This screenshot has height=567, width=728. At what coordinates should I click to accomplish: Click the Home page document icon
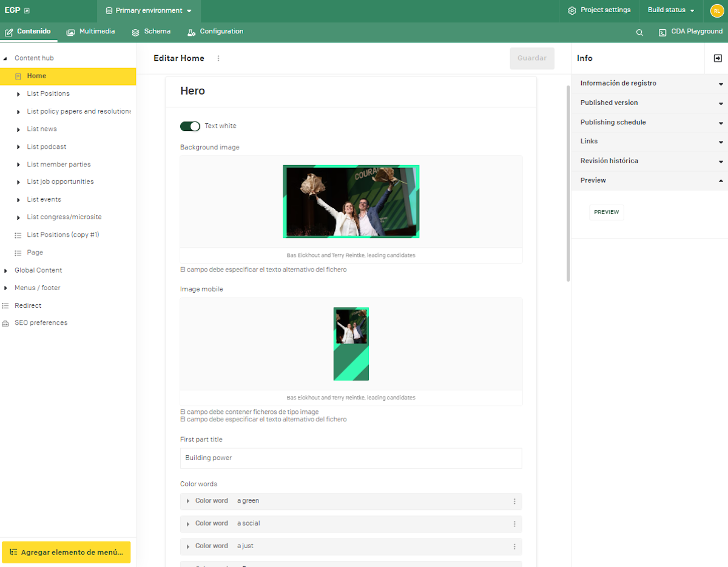[x=18, y=76]
